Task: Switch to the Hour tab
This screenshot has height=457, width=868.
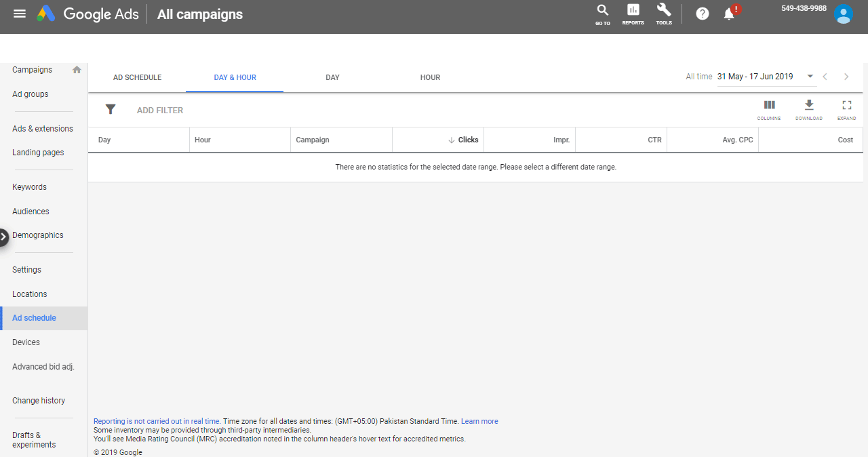Action: (430, 77)
